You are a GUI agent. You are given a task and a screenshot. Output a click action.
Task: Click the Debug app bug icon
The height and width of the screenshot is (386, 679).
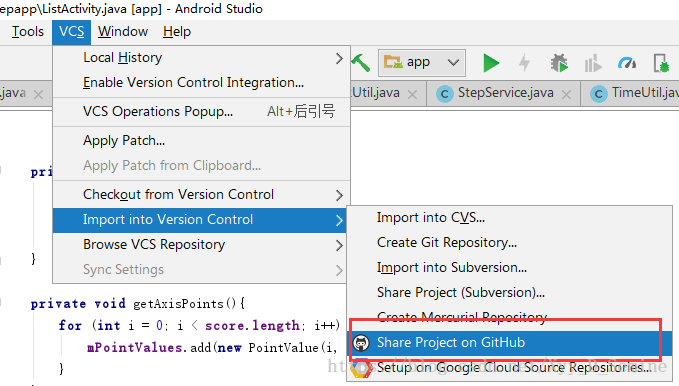(x=559, y=63)
